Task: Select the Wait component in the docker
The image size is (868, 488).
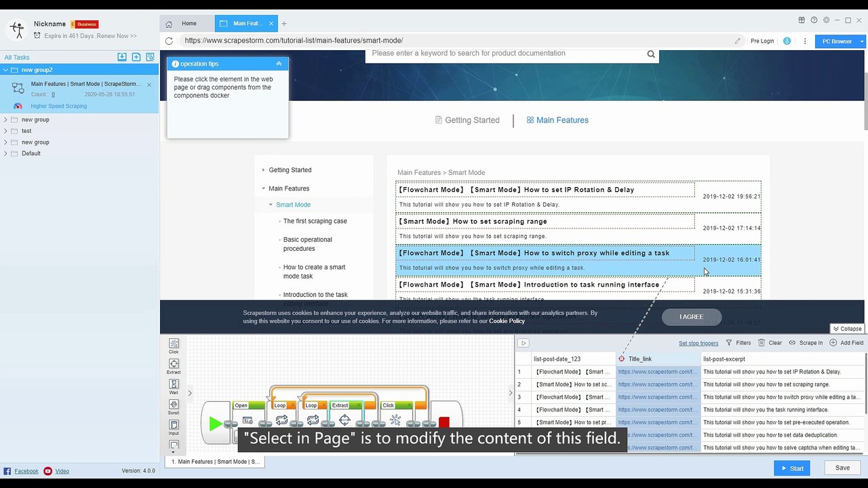Action: [174, 386]
